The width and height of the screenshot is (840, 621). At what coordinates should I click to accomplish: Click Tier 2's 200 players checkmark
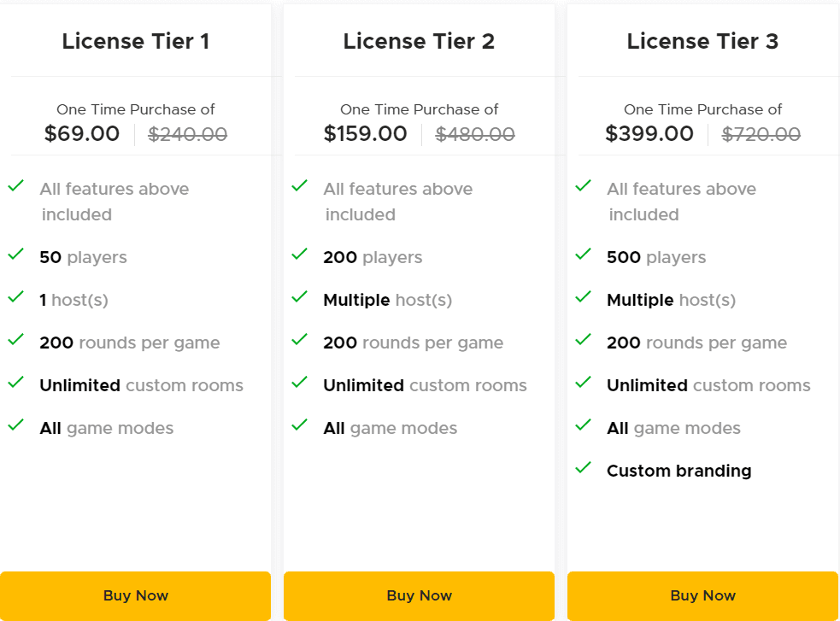point(299,254)
